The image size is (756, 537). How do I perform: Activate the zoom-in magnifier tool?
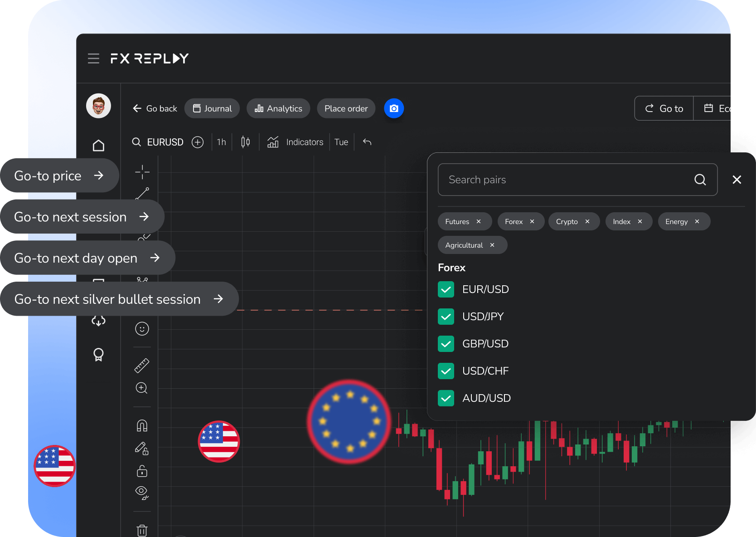pyautogui.click(x=142, y=388)
